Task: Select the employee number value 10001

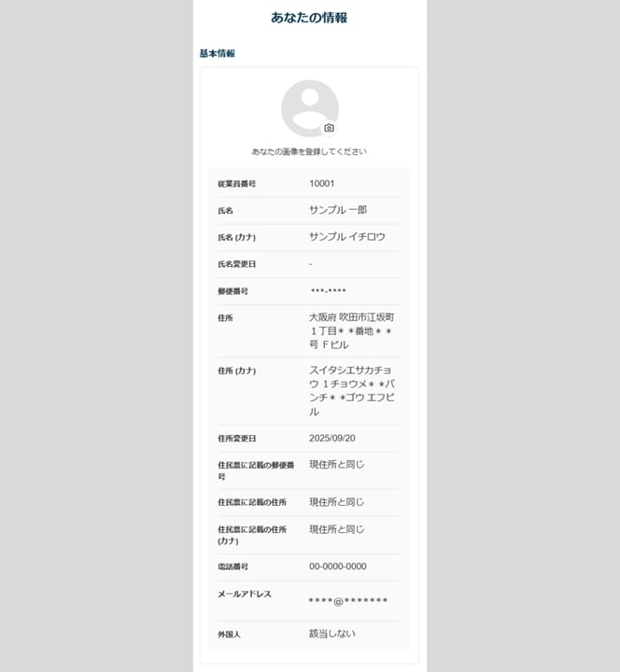Action: [x=322, y=184]
